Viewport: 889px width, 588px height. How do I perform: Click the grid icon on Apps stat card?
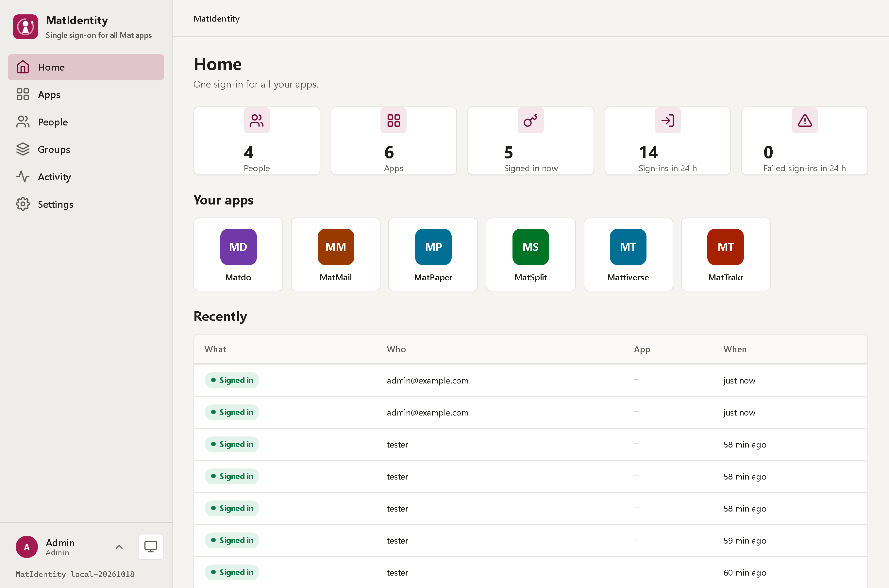tap(394, 120)
